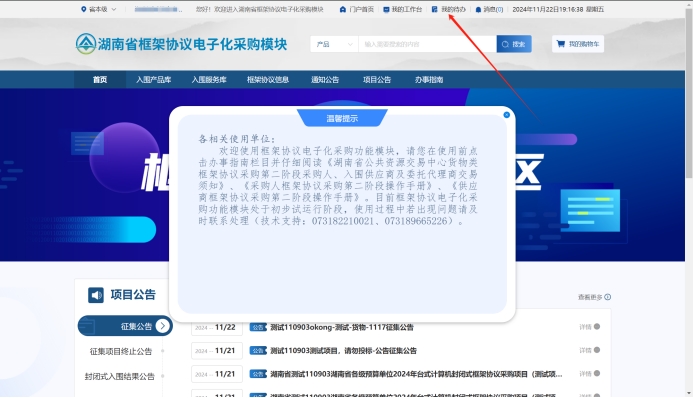Open 消息(0) messages link
This screenshot has height=398, width=693.
(x=493, y=9)
